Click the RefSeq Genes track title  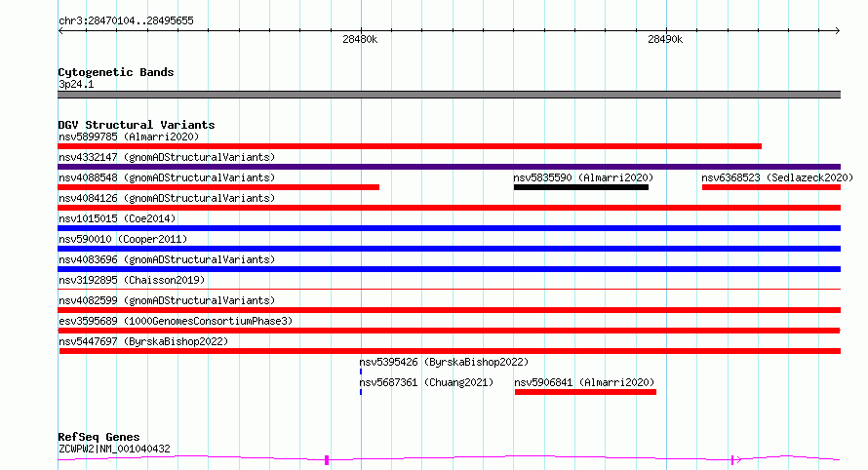(x=99, y=437)
